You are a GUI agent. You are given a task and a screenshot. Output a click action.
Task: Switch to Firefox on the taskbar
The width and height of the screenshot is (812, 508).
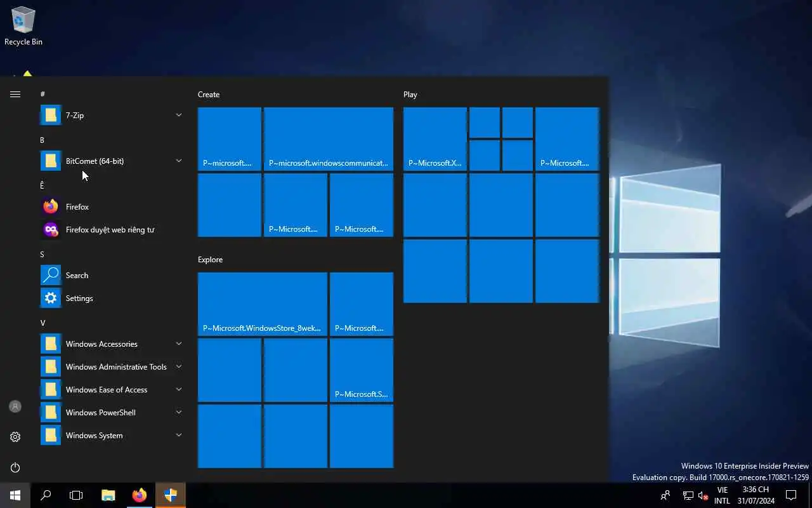click(140, 495)
